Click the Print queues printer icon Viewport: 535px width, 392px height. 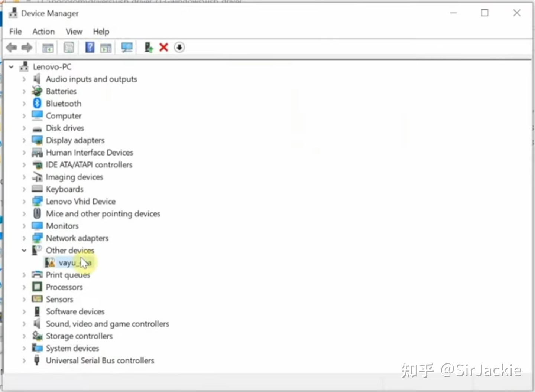37,275
